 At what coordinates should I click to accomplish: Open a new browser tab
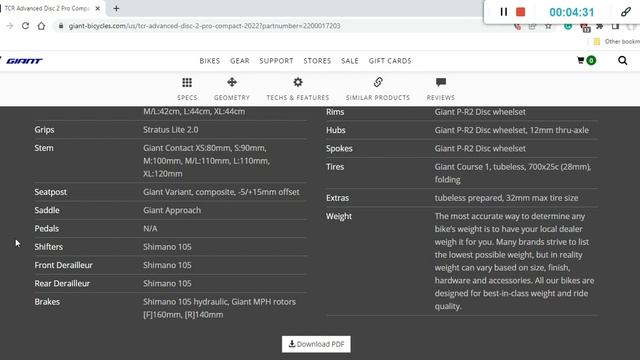[x=116, y=8]
